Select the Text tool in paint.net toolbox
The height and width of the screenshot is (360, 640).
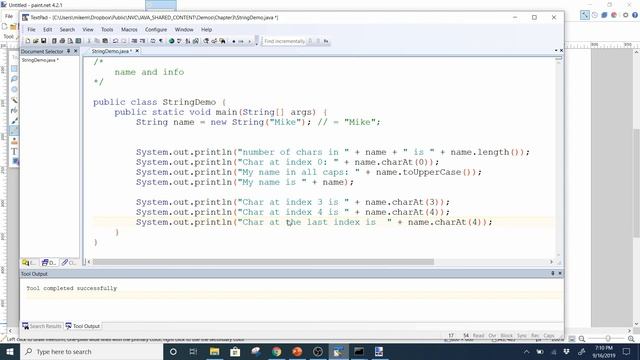tap(14, 151)
